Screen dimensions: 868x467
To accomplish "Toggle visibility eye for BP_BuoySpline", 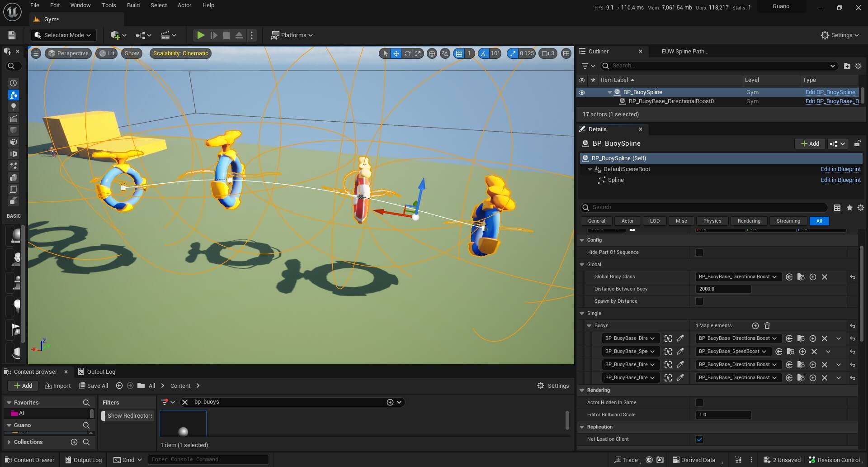I will tap(582, 92).
